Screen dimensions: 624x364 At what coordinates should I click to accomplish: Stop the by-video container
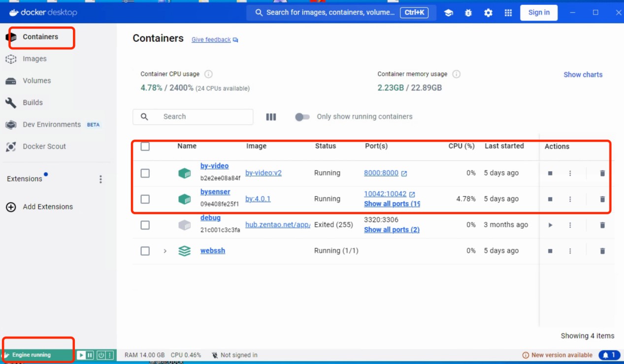pyautogui.click(x=550, y=173)
